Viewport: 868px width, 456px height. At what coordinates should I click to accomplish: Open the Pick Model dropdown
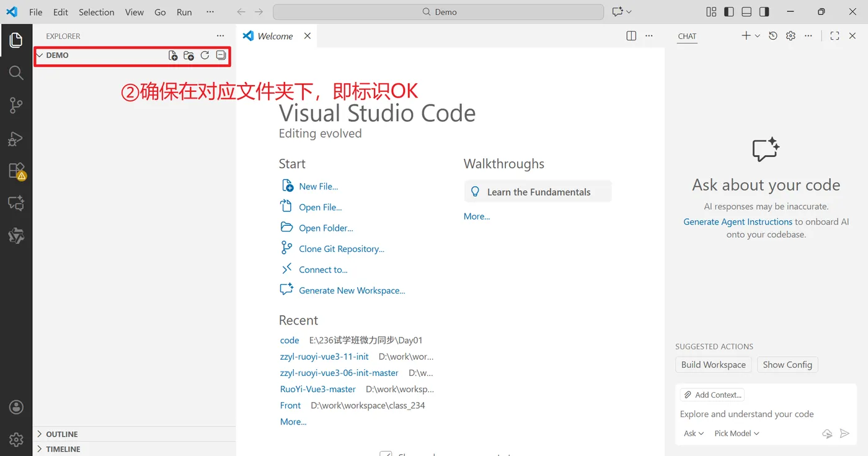737,434
